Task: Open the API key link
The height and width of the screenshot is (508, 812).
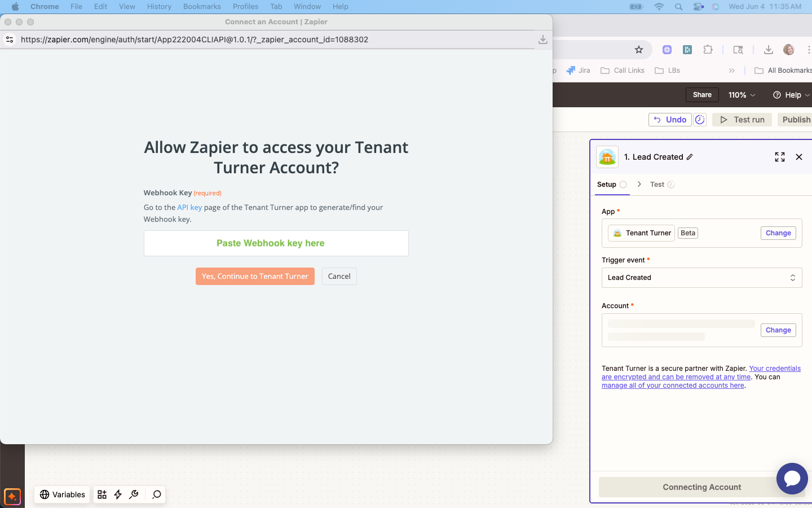Action: coord(189,207)
